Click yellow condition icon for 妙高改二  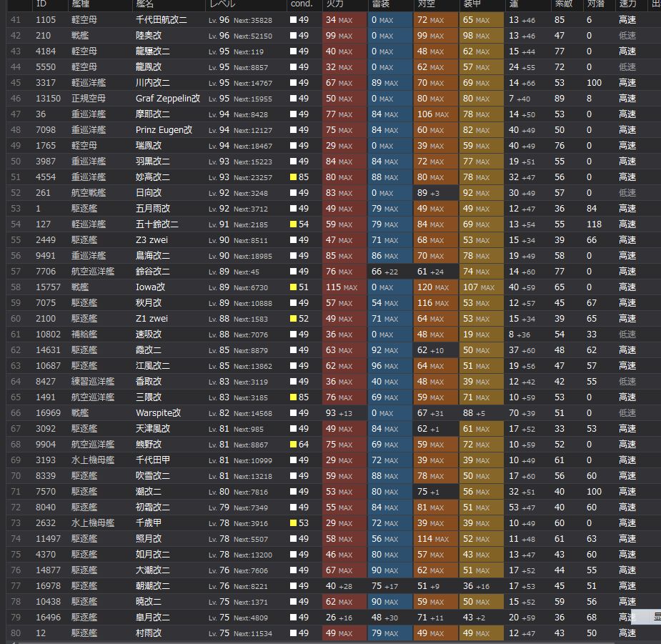[294, 177]
